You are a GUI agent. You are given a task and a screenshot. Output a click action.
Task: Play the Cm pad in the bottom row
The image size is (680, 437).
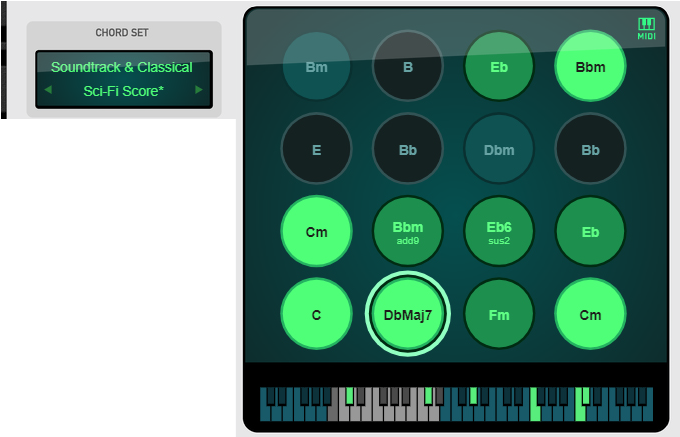(590, 314)
